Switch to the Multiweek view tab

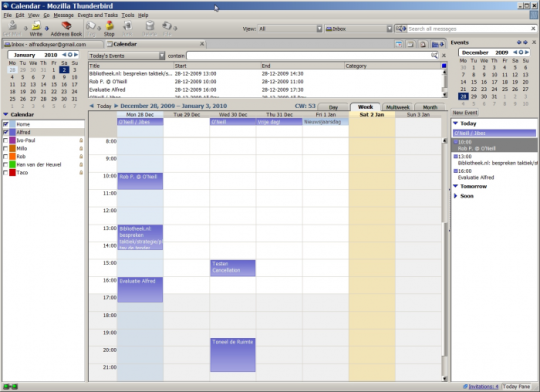[x=398, y=107]
